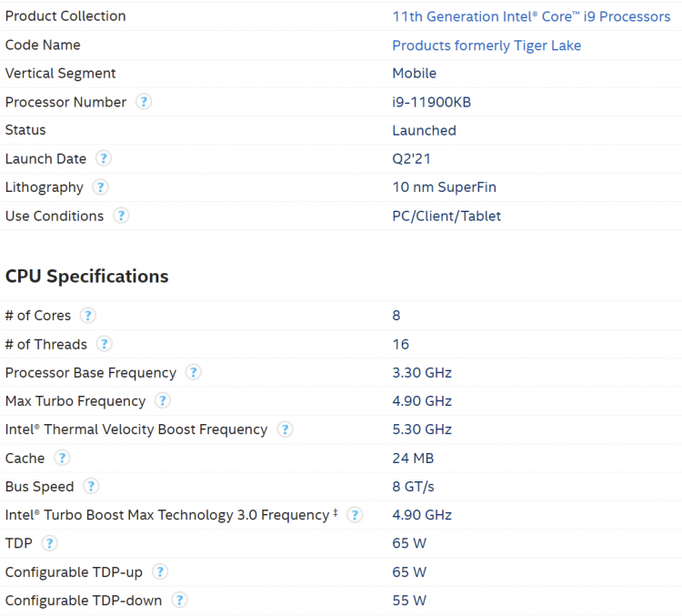Select the Turbo Boost Max 3.0 4.90 GHz value

422,515
